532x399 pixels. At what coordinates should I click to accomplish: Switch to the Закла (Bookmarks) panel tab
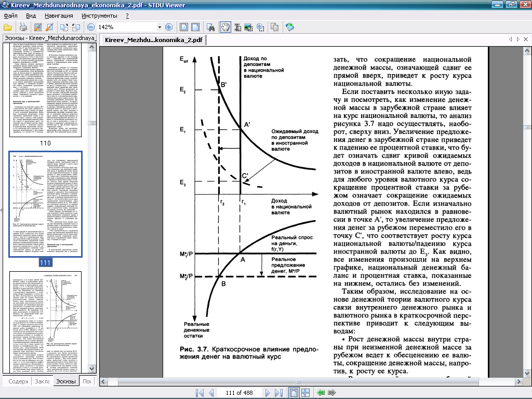[42, 381]
